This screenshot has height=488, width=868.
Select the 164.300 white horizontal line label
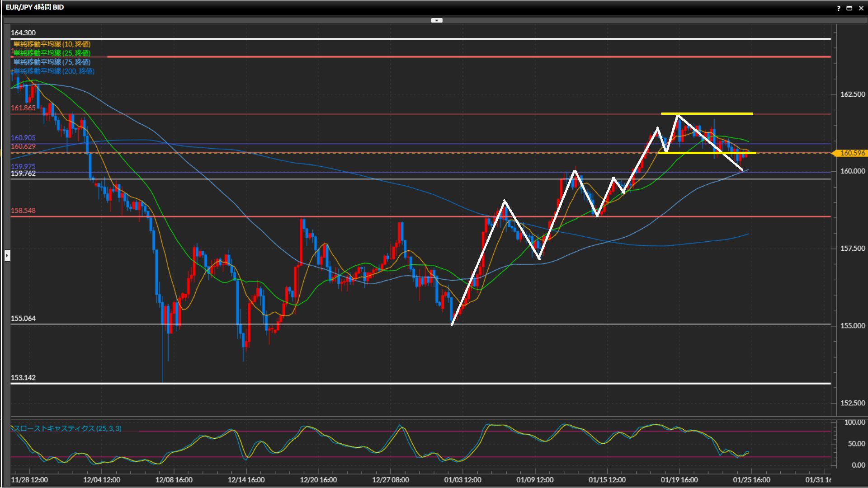click(23, 33)
